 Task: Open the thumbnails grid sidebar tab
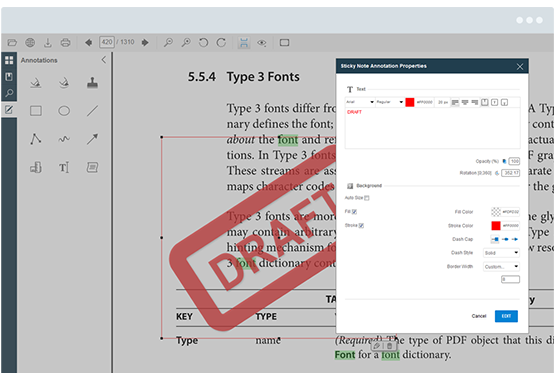(9, 60)
